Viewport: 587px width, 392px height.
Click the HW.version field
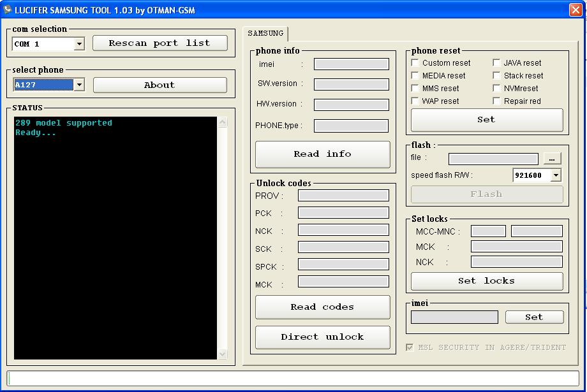point(351,105)
